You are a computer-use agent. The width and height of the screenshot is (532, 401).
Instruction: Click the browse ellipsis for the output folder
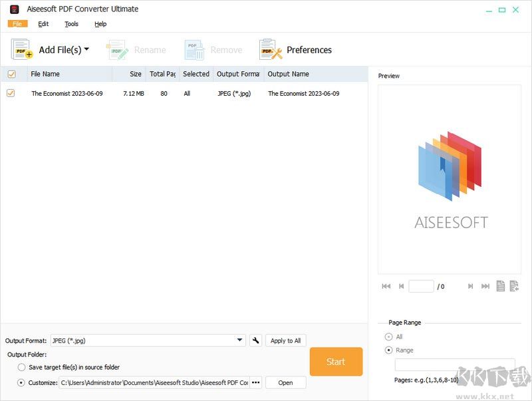[x=257, y=382]
